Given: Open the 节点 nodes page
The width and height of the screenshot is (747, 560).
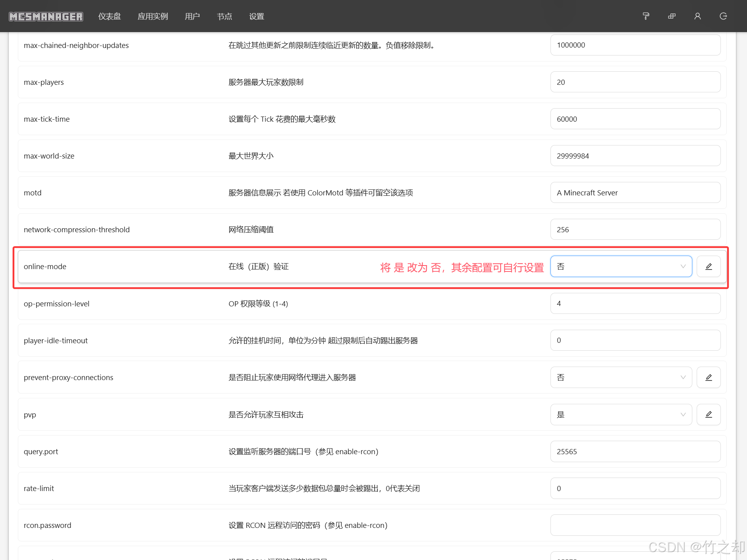Looking at the screenshot, I should pyautogui.click(x=224, y=16).
